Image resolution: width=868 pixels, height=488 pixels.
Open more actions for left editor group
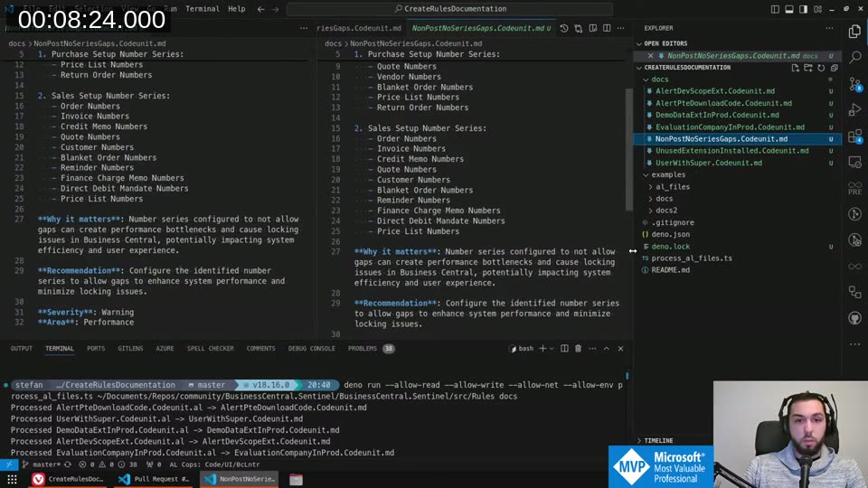[x=304, y=28]
